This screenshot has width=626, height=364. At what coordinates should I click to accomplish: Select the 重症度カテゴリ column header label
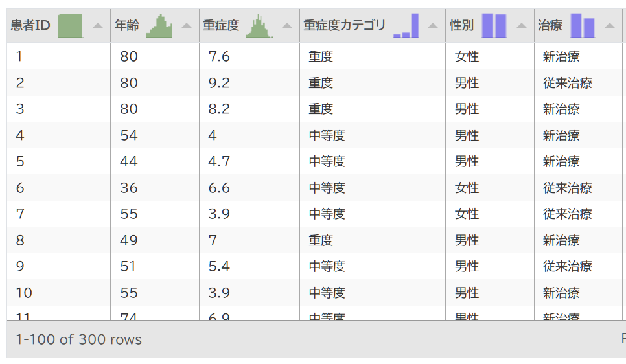(x=345, y=26)
